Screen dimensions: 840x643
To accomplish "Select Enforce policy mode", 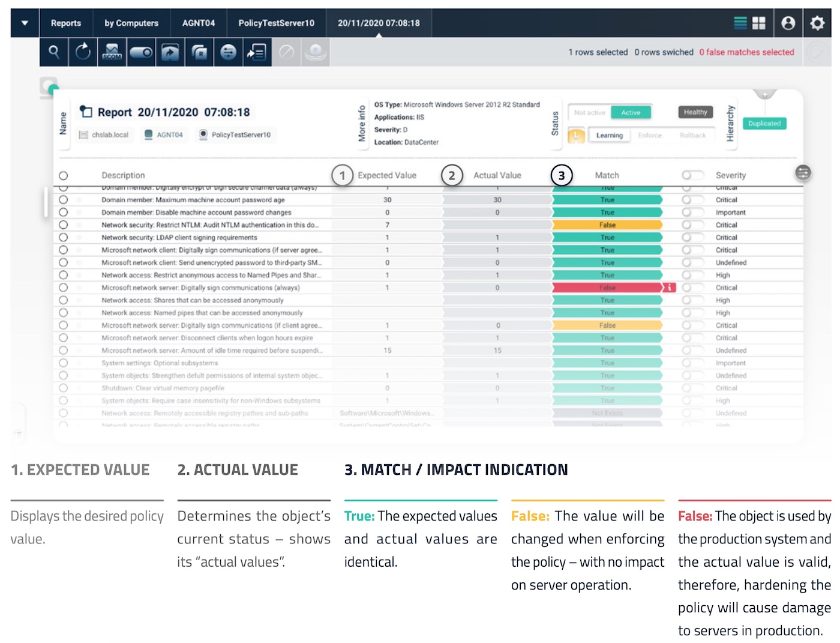I will [650, 136].
